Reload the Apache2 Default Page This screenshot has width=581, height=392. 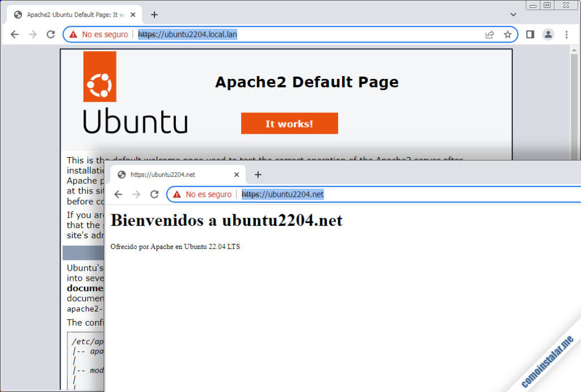tap(50, 34)
